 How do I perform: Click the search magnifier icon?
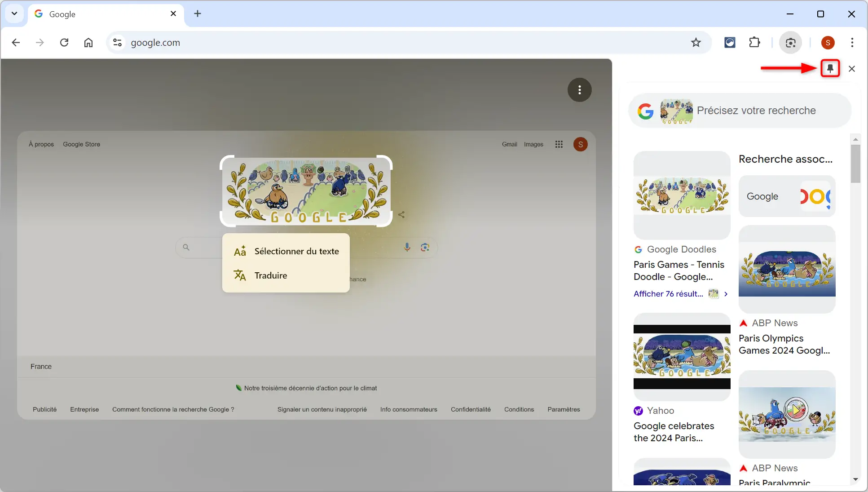pos(186,247)
